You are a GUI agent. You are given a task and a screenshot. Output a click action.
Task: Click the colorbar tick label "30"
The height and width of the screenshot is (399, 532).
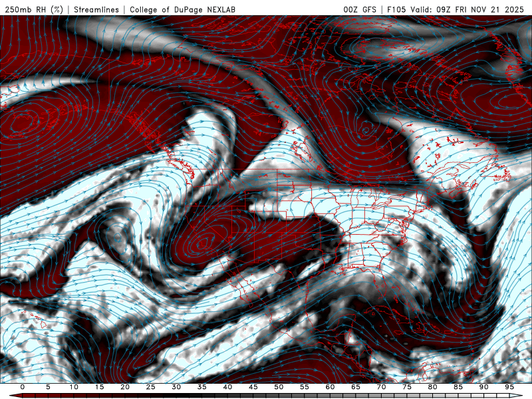[176, 387]
